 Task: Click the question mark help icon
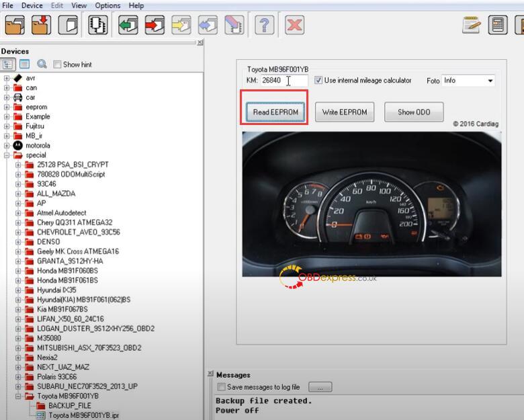[264, 25]
